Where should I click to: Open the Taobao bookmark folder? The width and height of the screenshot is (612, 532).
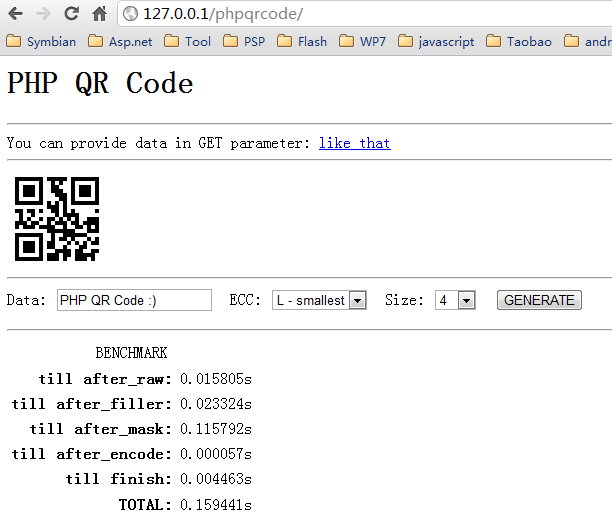pyautogui.click(x=518, y=42)
